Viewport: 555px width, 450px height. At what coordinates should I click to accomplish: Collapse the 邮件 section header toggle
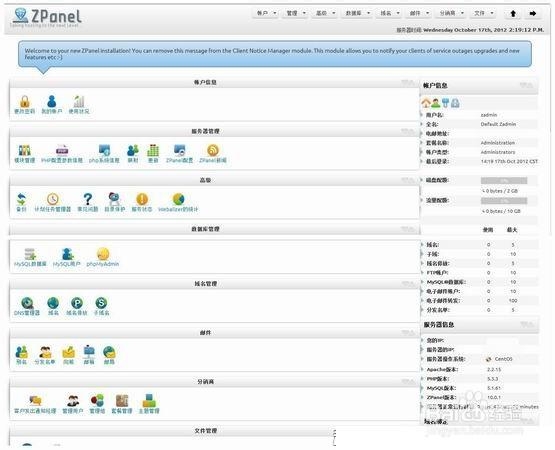coord(407,333)
